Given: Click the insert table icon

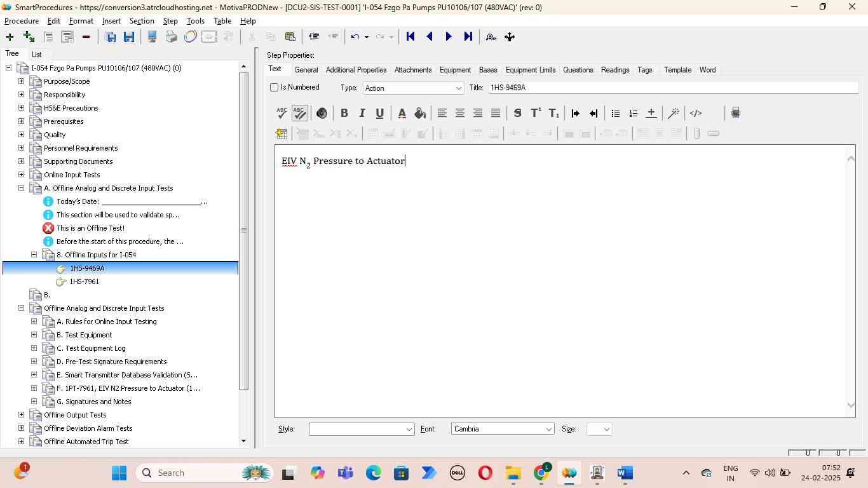Looking at the screenshot, I should point(281,133).
